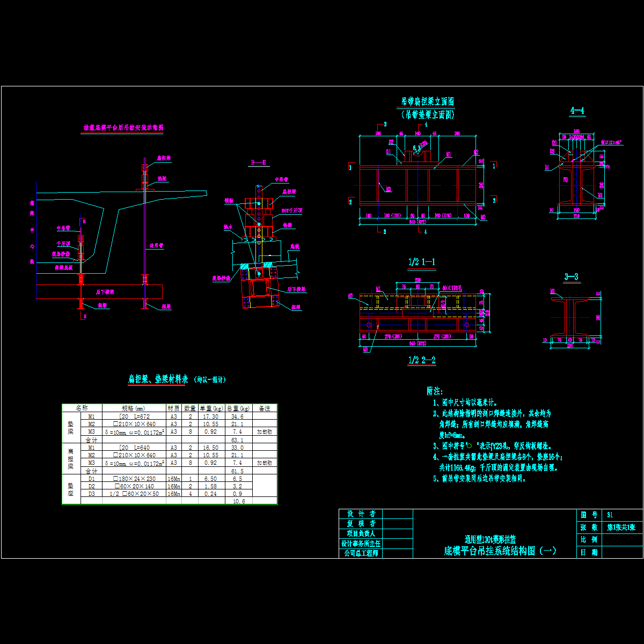
Task: Click the row label 'D3' in the table
Action: tap(91, 494)
